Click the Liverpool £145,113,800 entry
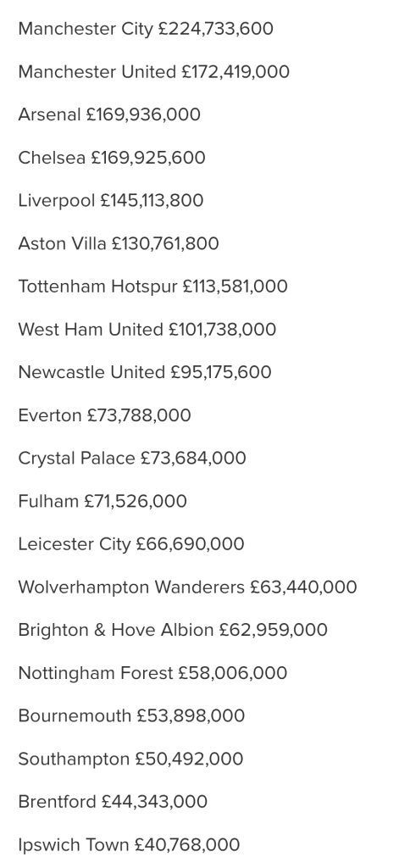 [111, 200]
